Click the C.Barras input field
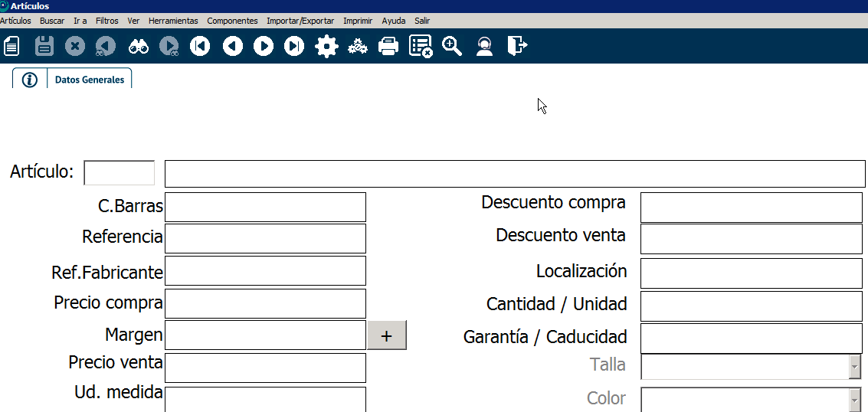 (265, 208)
